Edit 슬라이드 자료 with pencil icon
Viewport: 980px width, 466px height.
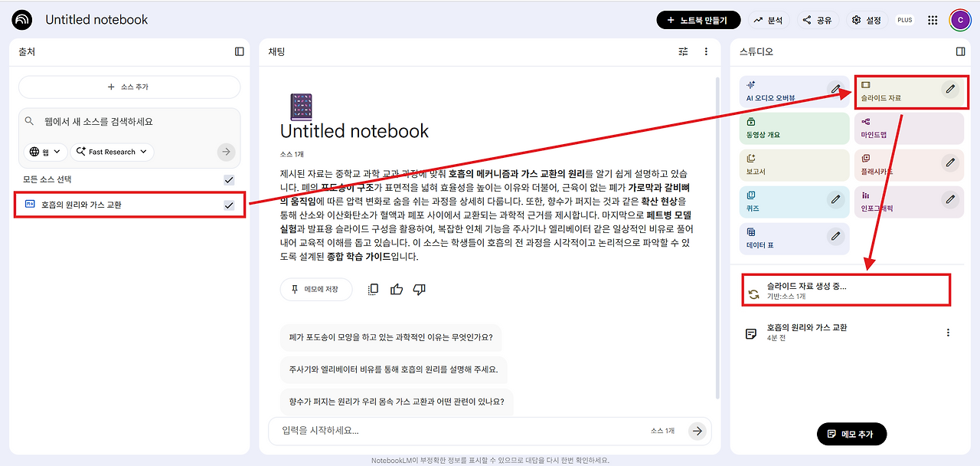(x=950, y=89)
